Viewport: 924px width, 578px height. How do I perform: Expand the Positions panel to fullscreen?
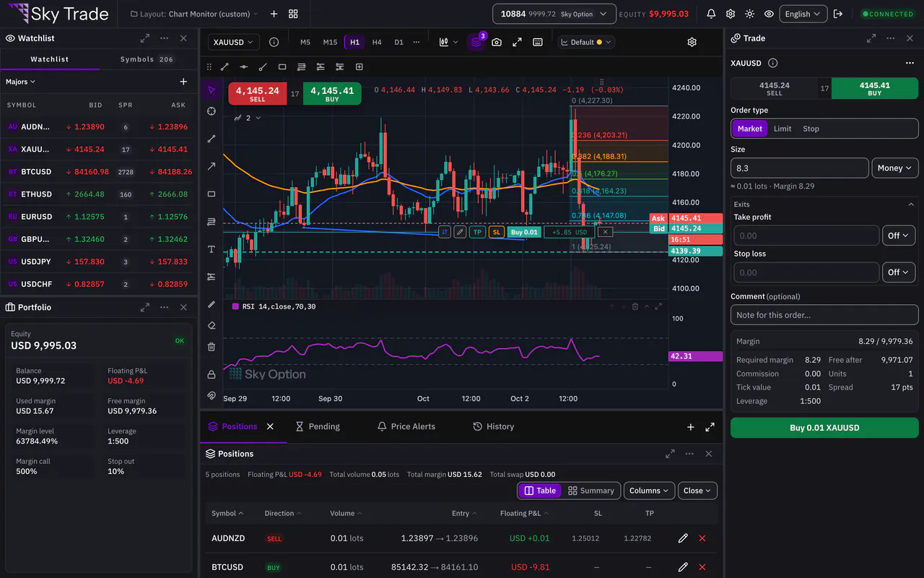(x=671, y=454)
